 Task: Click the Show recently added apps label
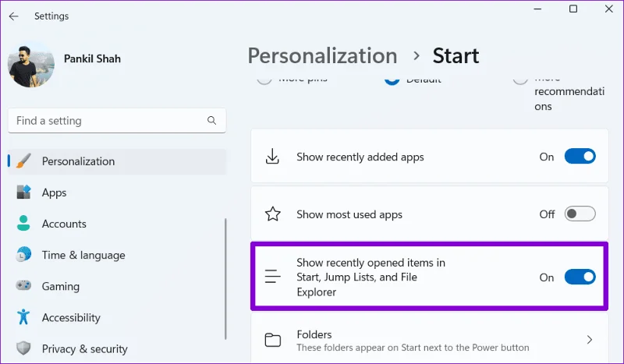[360, 157]
